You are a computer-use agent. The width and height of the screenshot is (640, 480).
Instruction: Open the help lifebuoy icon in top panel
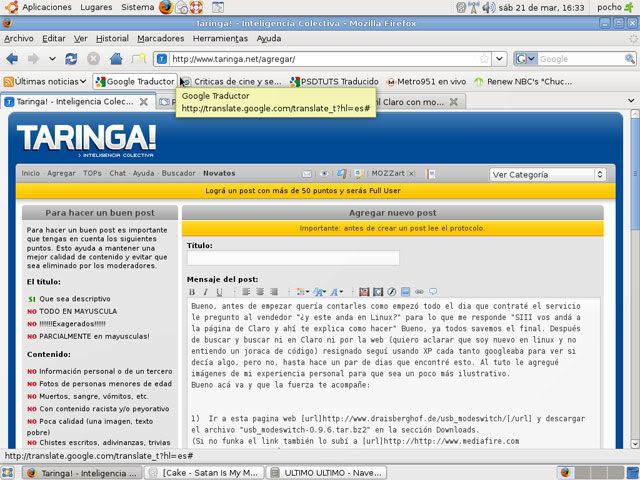[x=196, y=7]
